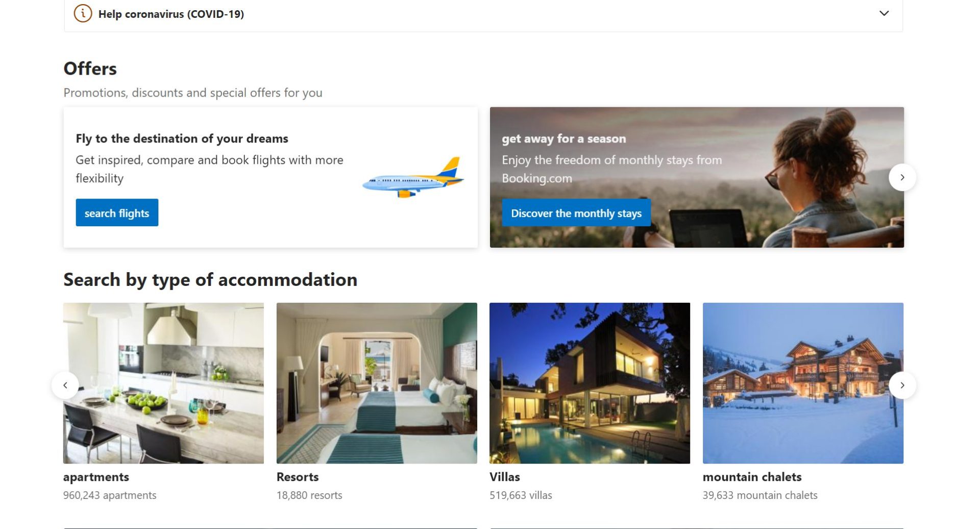
Task: Open the apartments kitchen photo
Action: (163, 383)
